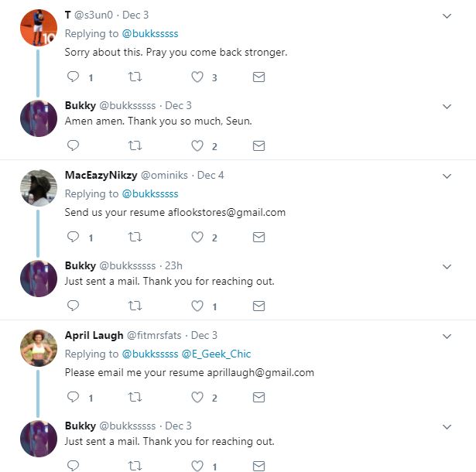Expand options chevron on MacEazyNikzy's tweet
This screenshot has height=472, width=476.
[447, 176]
